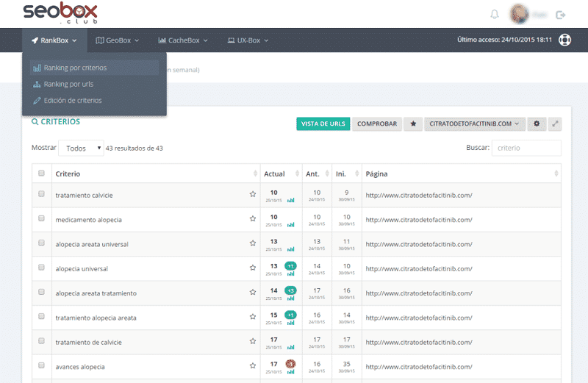Viewport: 588px width, 383px height.
Task: Open the CITRATODETOFACITINIB.COM domain dropdown
Action: 474,124
